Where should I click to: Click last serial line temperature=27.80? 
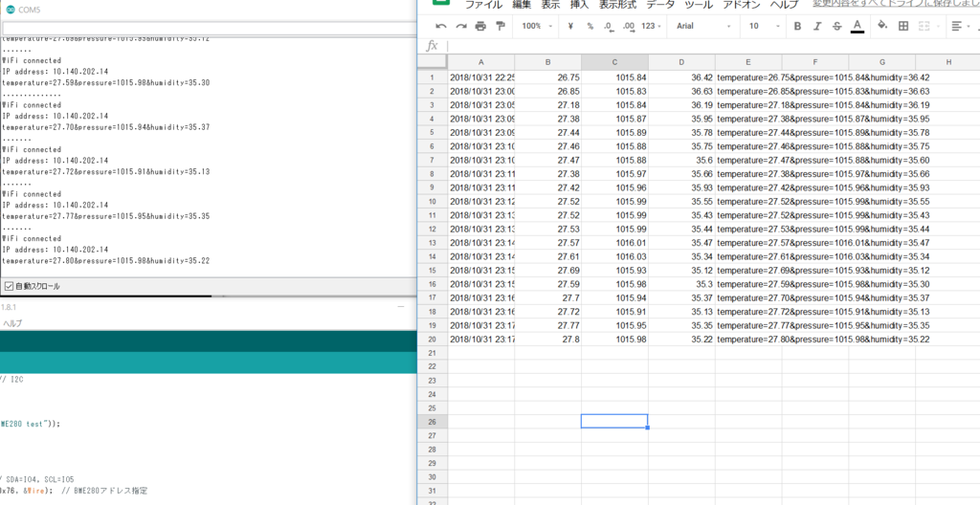click(105, 260)
